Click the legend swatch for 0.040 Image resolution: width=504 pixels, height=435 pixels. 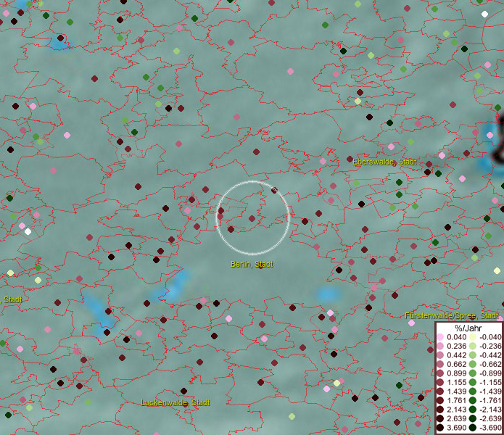(440, 337)
